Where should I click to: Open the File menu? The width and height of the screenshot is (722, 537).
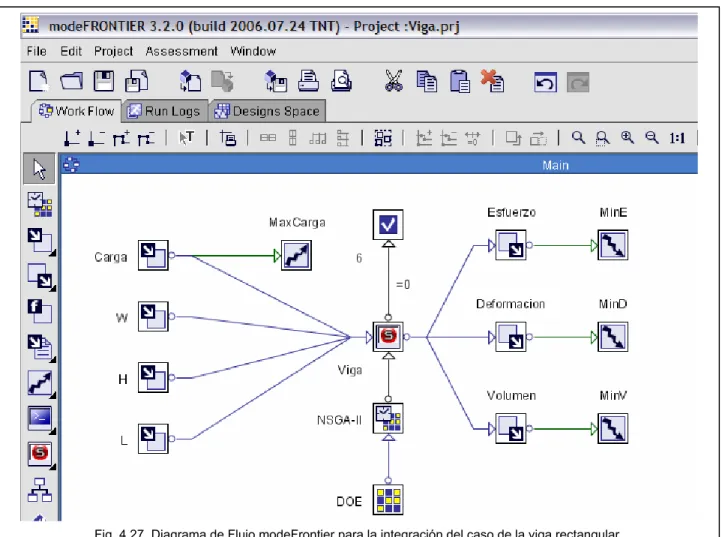(x=36, y=51)
